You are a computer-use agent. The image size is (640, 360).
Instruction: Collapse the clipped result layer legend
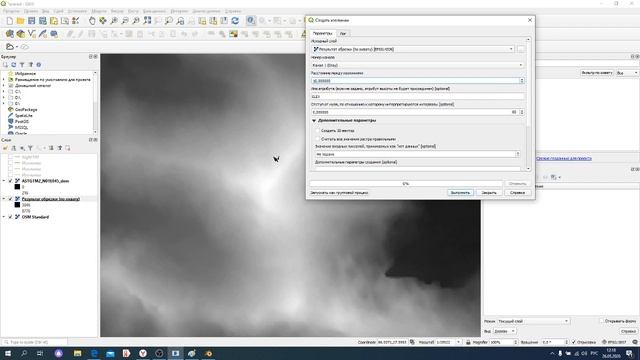[x=4, y=199]
